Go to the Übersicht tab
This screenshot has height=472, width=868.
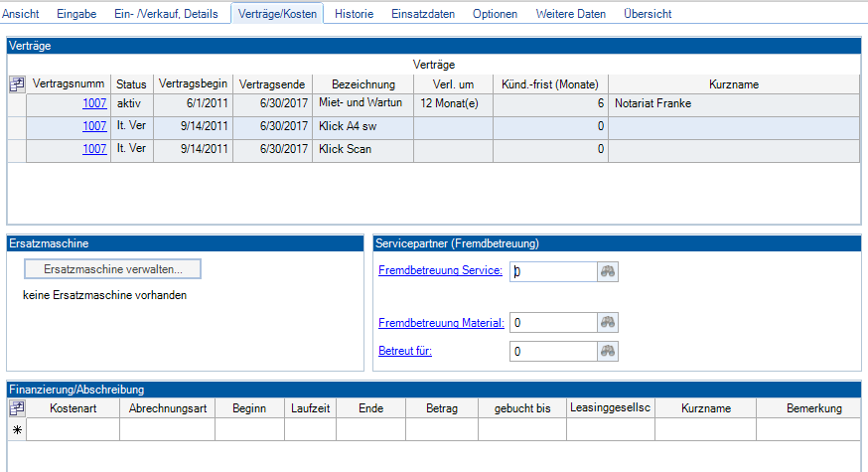click(648, 14)
